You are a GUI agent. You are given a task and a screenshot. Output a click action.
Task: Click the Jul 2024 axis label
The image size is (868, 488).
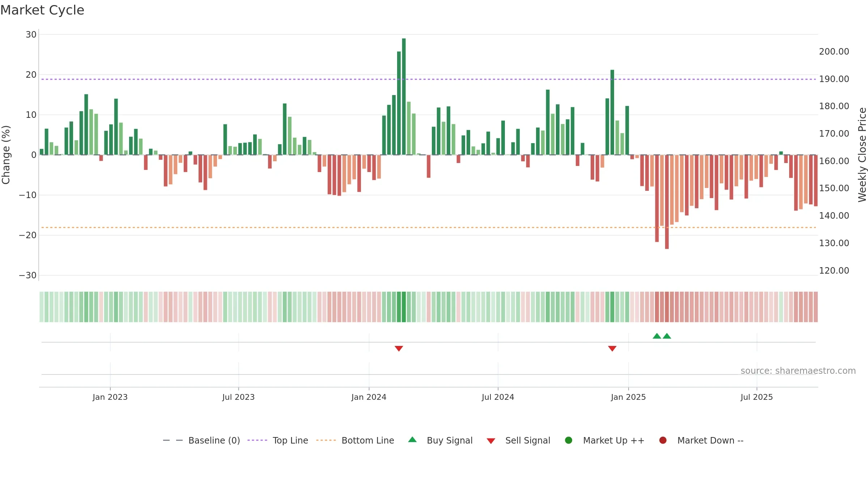coord(498,397)
